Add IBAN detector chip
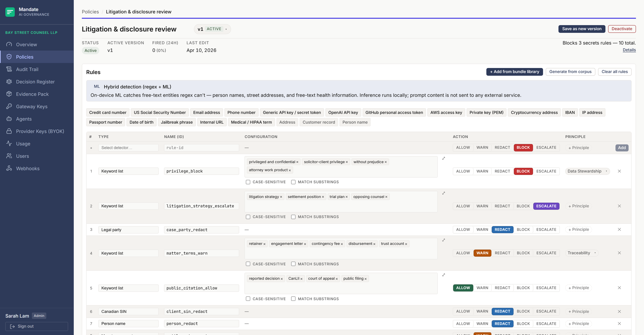644x335 pixels. coord(570,113)
